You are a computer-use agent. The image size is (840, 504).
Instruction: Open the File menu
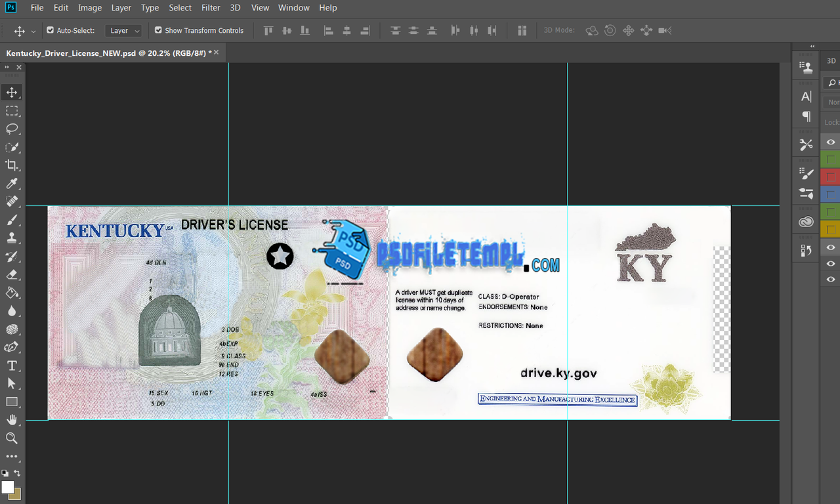[x=37, y=8]
